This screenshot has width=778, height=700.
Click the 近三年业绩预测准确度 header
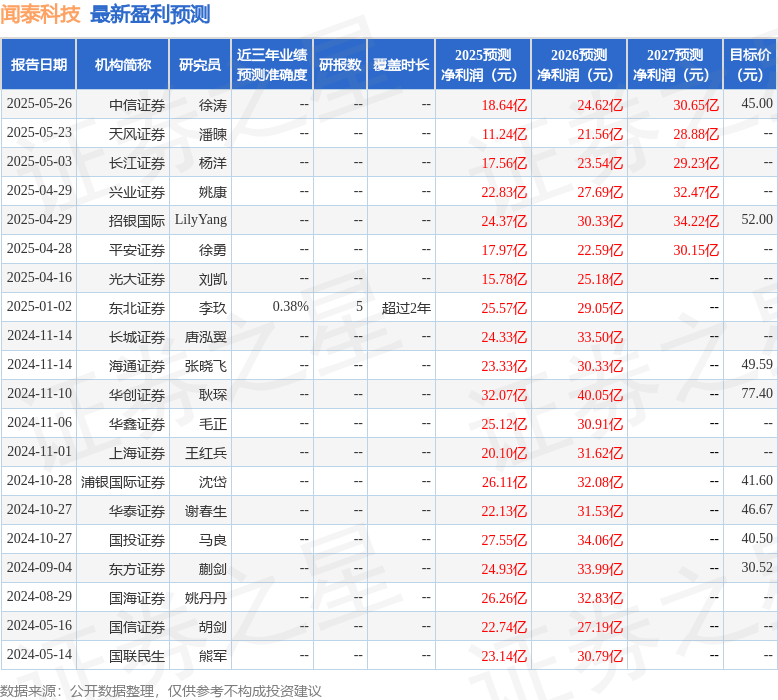coord(271,65)
